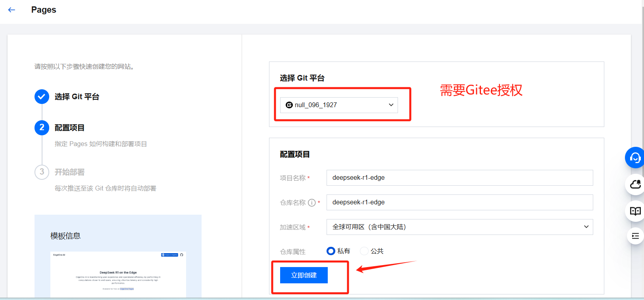The width and height of the screenshot is (644, 300).
Task: Click the 配置项目 step title beside number 2
Action: click(x=69, y=128)
